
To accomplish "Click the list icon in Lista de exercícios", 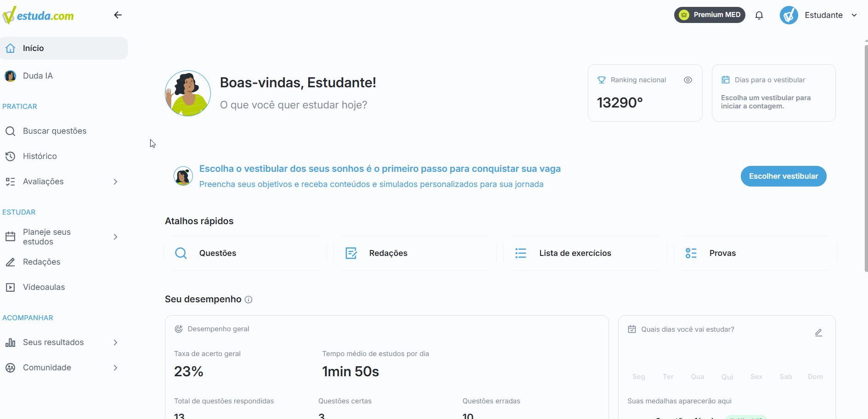I will click(x=521, y=253).
